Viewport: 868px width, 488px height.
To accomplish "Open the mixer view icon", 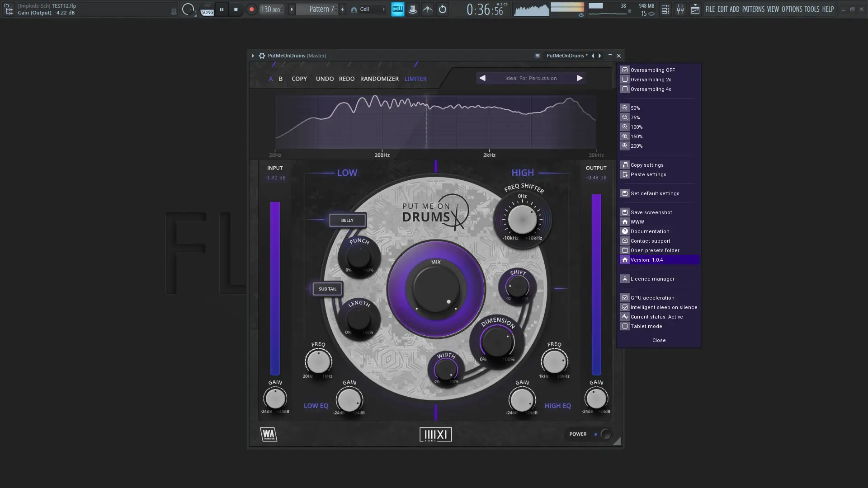I will tap(680, 9).
